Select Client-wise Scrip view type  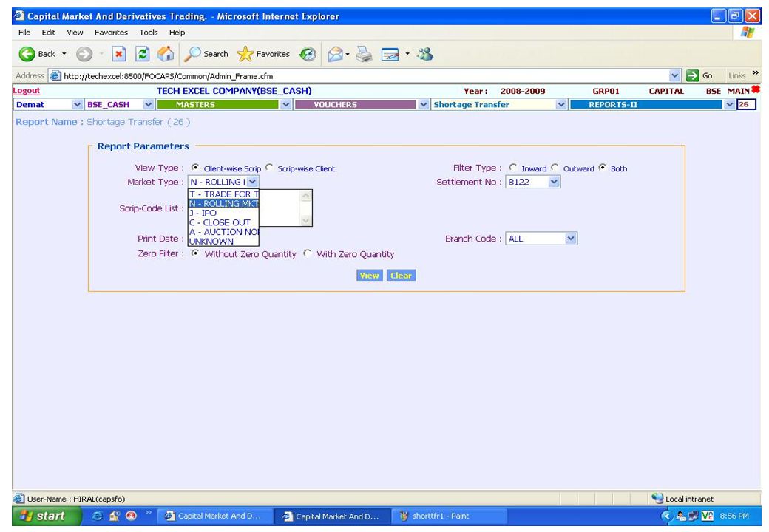pos(195,168)
